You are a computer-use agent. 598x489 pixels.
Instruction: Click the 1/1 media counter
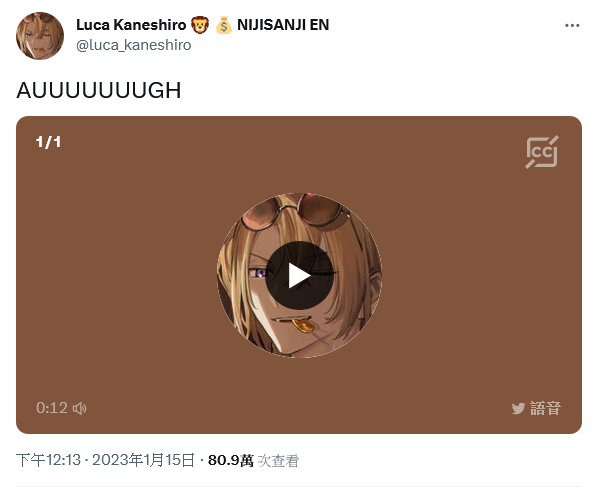[x=48, y=142]
